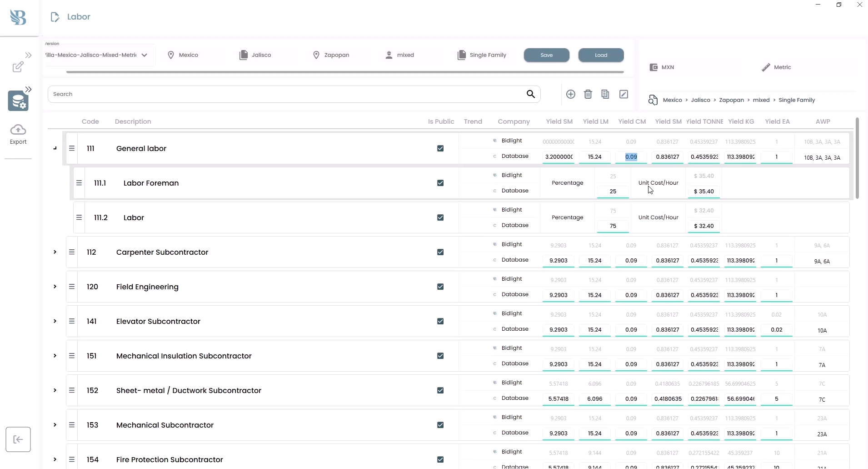Click the trash delete icon
The width and height of the screenshot is (868, 469).
[x=588, y=94]
